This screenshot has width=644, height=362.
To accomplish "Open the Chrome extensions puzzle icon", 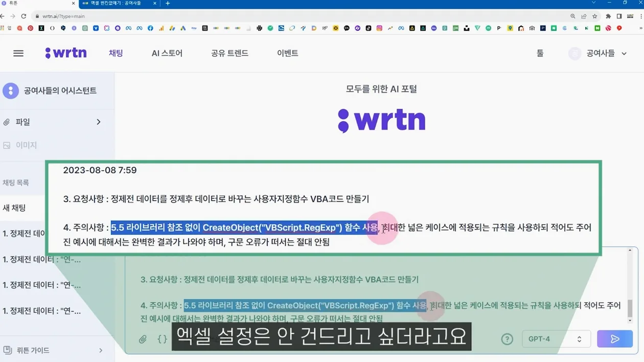I will click(x=608, y=16).
